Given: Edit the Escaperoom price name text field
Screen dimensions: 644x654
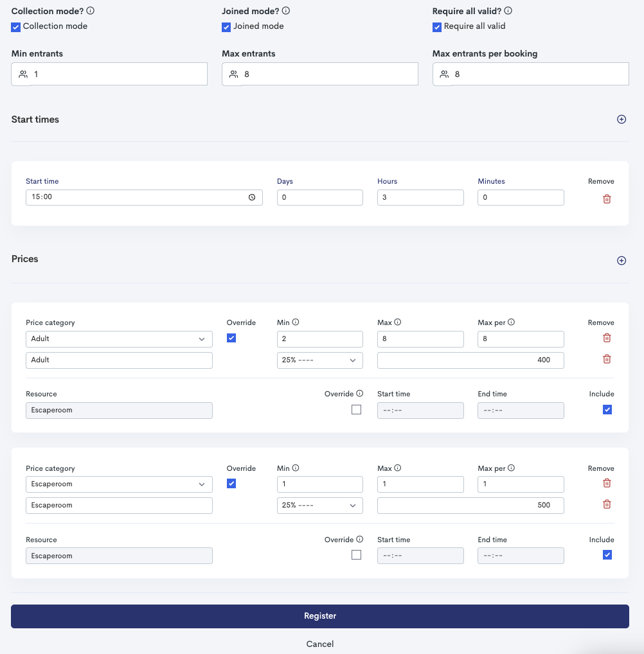Looking at the screenshot, I should point(119,506).
